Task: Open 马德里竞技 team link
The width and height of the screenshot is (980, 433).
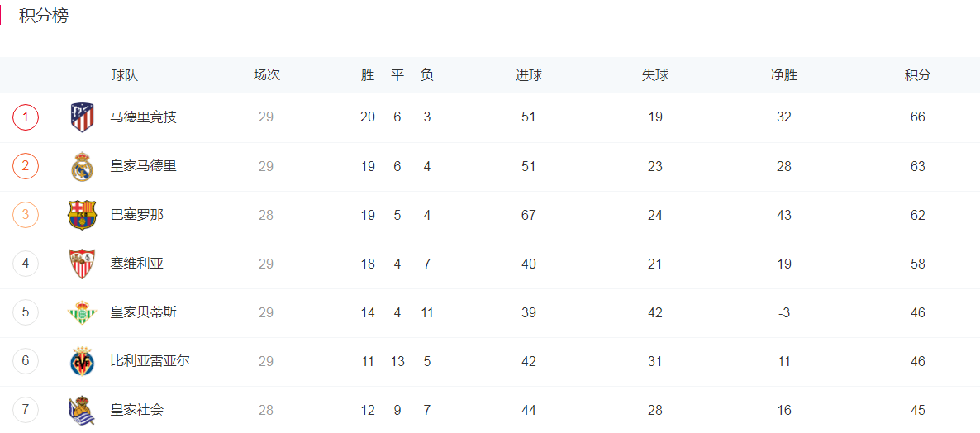Action: tap(144, 117)
